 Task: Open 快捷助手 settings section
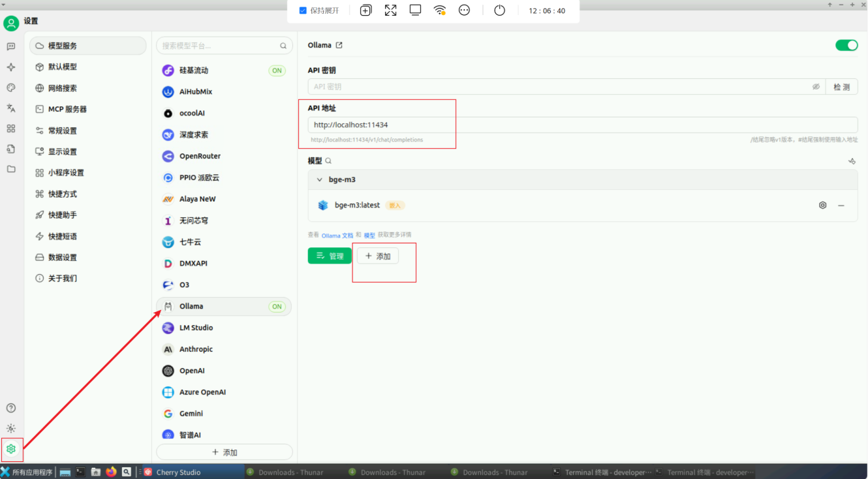pyautogui.click(x=87, y=215)
